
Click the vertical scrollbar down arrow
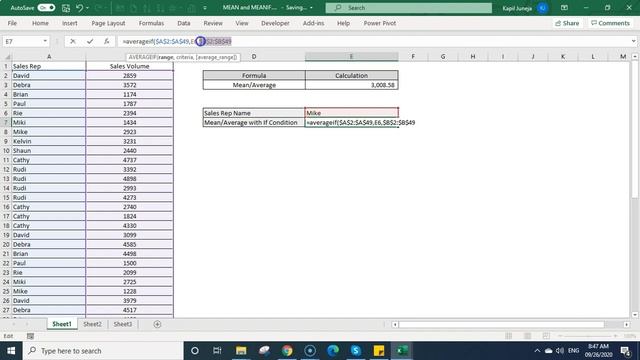click(x=635, y=315)
